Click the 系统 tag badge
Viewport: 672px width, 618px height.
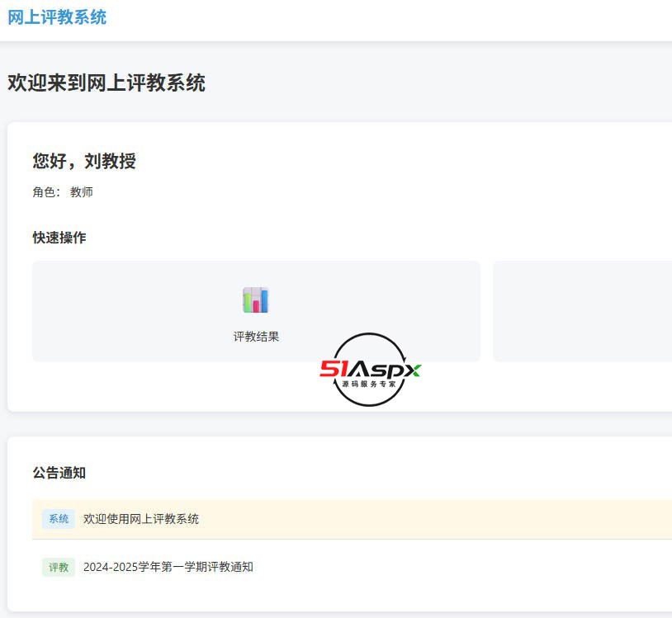click(x=59, y=519)
